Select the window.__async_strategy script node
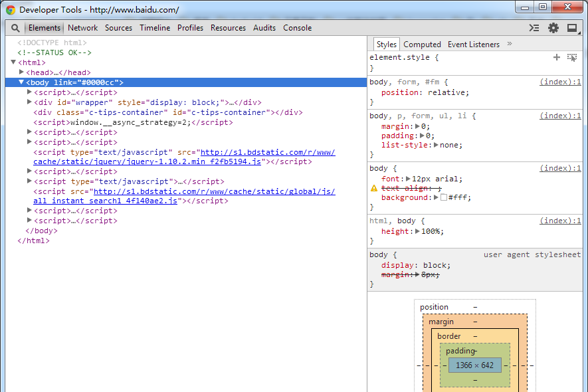The height and width of the screenshot is (392, 588). tap(133, 122)
